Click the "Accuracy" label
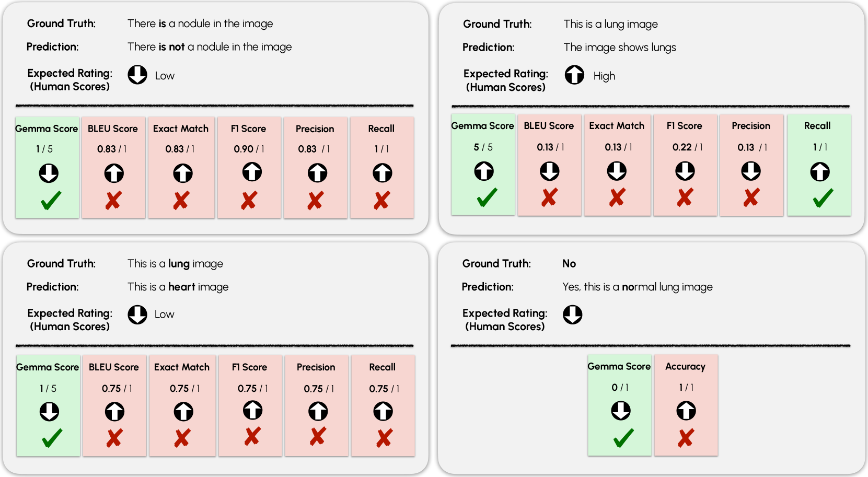Image resolution: width=868 pixels, height=477 pixels. pyautogui.click(x=685, y=366)
